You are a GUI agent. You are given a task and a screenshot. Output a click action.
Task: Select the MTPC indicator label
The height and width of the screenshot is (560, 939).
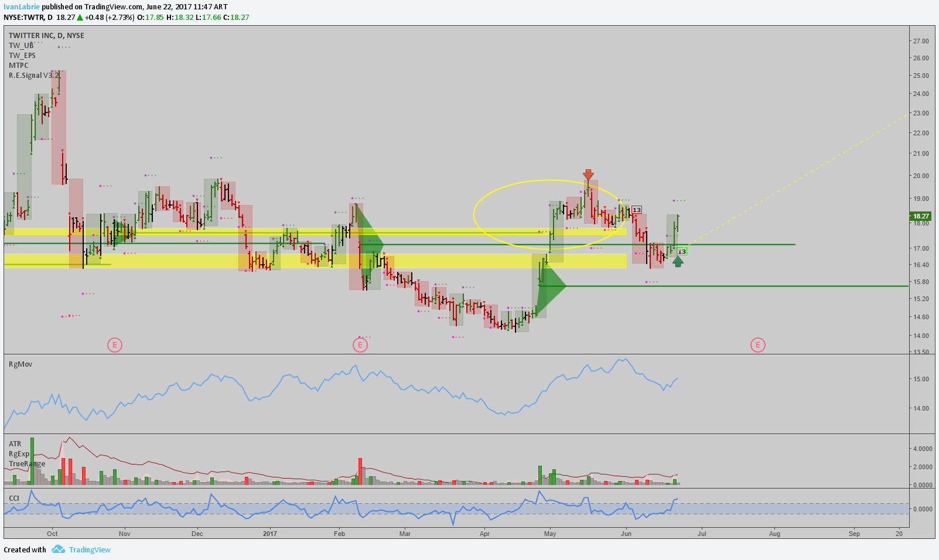pos(18,66)
